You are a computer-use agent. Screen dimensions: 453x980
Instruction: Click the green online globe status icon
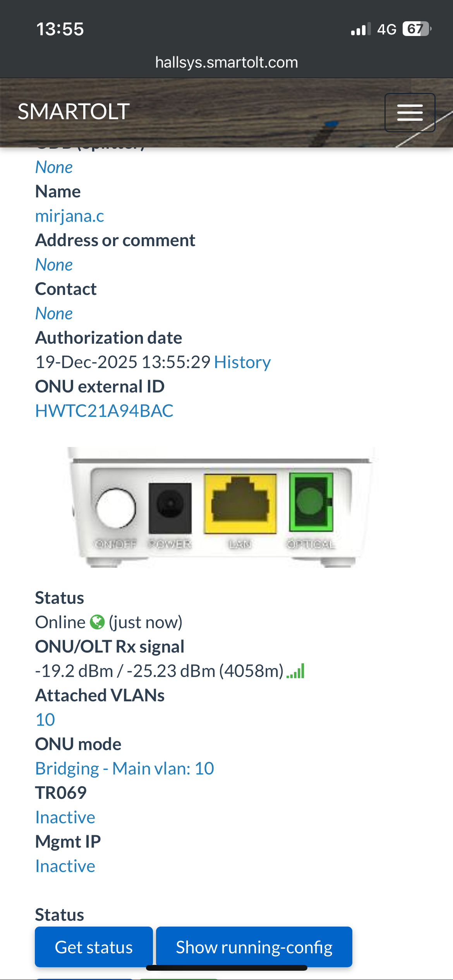click(97, 622)
